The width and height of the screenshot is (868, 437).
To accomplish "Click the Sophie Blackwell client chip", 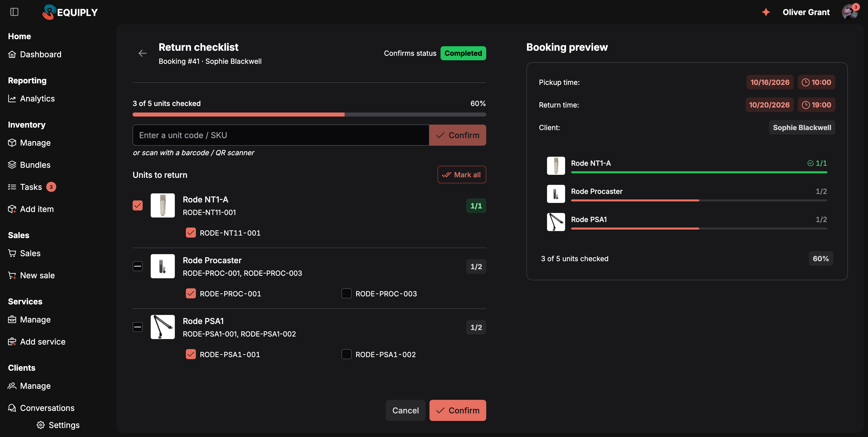I will pos(802,127).
